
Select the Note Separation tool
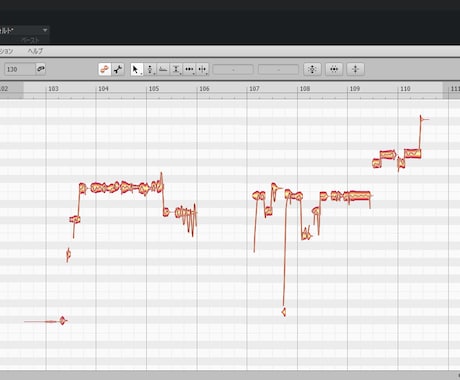tap(202, 69)
